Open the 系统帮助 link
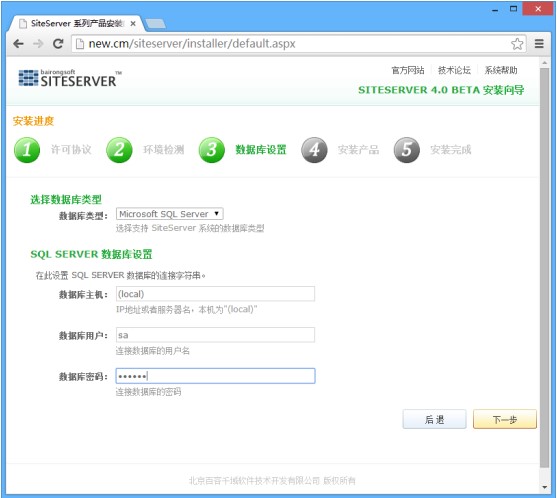Screen dimensions: 557x498 point(501,70)
